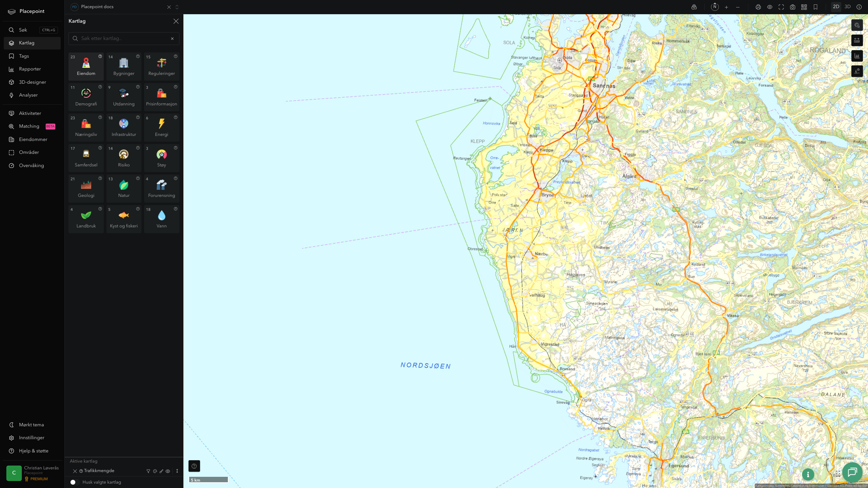
Task: Open filter for Trafikkmengde layer
Action: coord(148,471)
